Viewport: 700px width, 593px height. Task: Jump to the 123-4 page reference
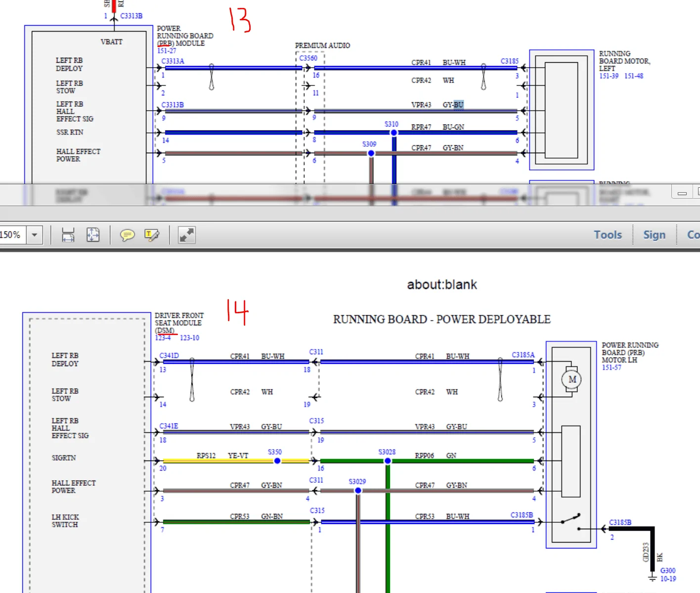(163, 338)
